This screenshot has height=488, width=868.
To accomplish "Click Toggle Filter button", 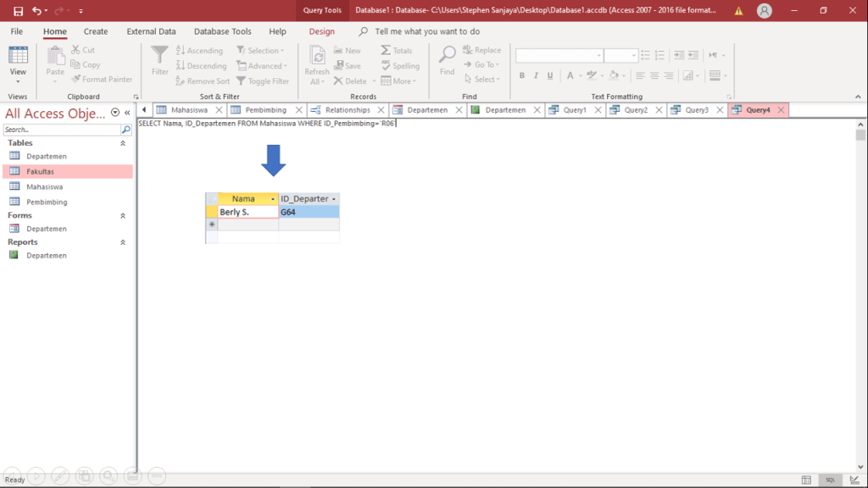I will [x=264, y=81].
